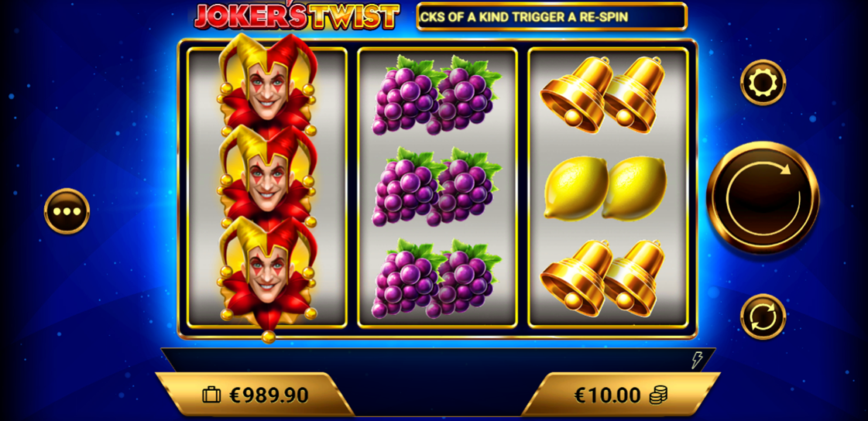Open the autoplay circular arrows button
Viewport: 868px width, 421px height.
pos(763,317)
